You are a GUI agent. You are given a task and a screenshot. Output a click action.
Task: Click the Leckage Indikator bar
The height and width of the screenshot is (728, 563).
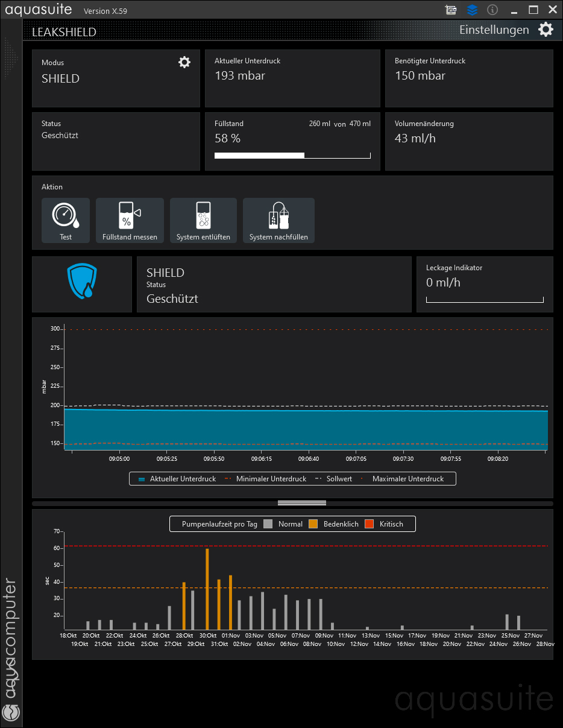pos(485,299)
